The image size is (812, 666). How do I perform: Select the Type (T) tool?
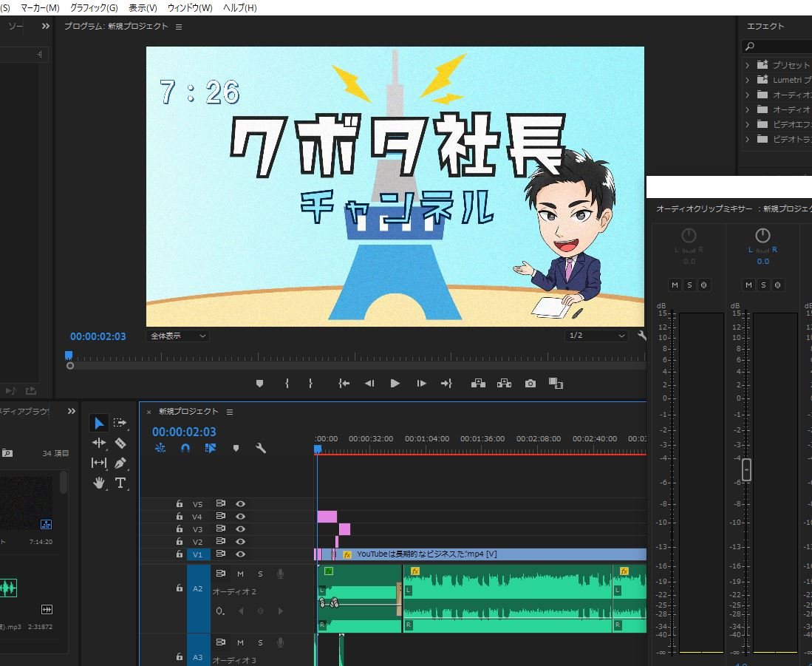coord(120,483)
